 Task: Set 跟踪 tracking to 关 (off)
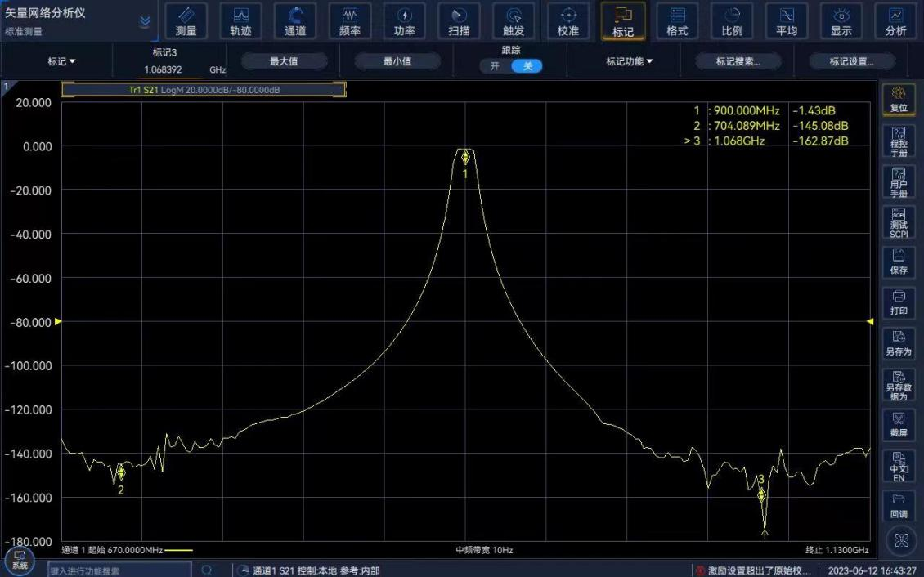pyautogui.click(x=527, y=66)
